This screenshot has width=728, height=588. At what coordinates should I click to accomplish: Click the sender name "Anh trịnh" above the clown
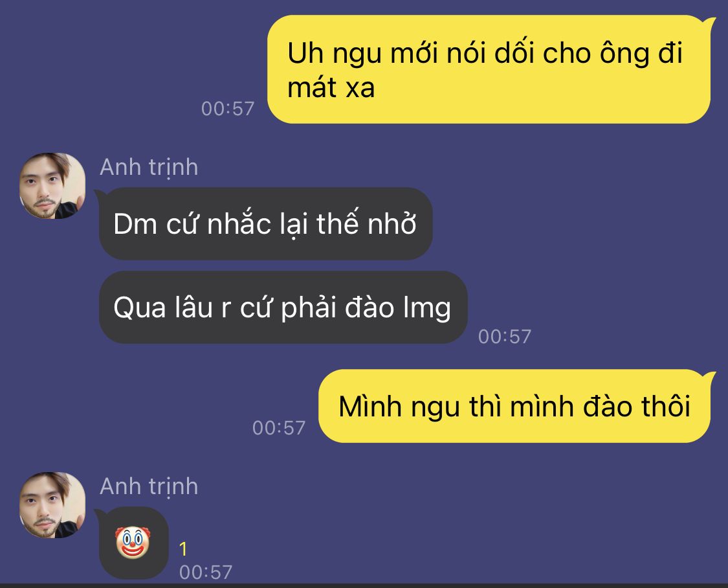tap(149, 487)
